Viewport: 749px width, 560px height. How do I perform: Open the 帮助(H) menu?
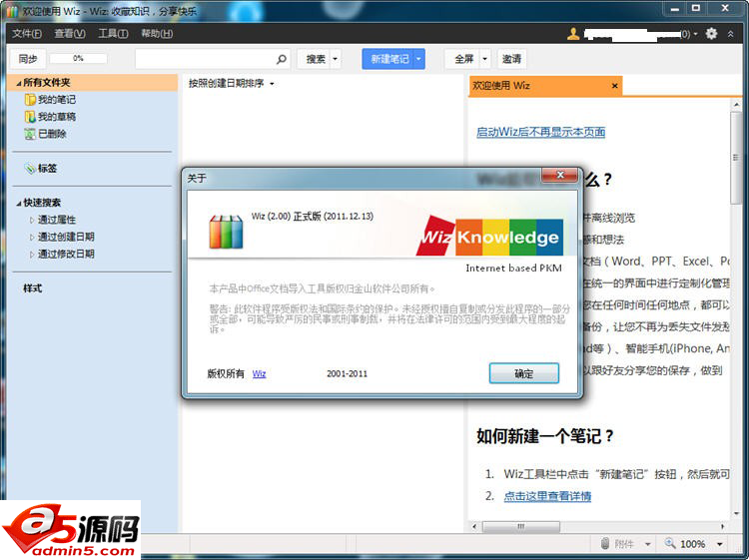(157, 33)
